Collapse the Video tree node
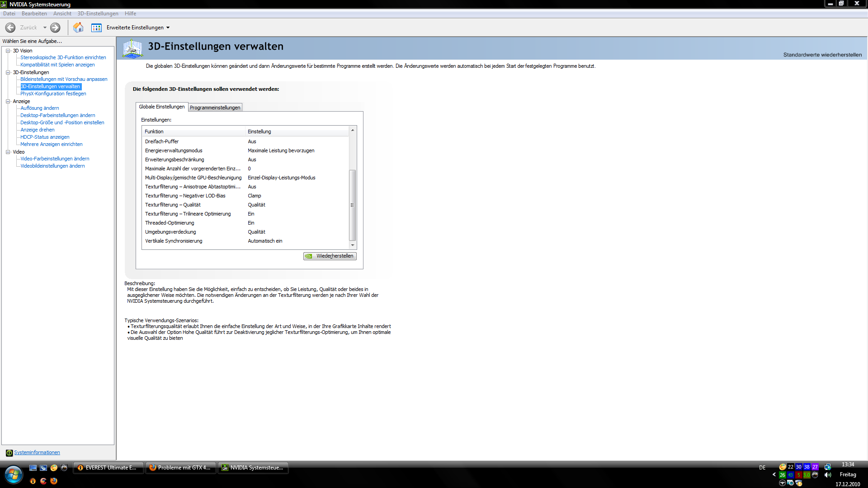Viewport: 868px width, 488px height. [8, 152]
